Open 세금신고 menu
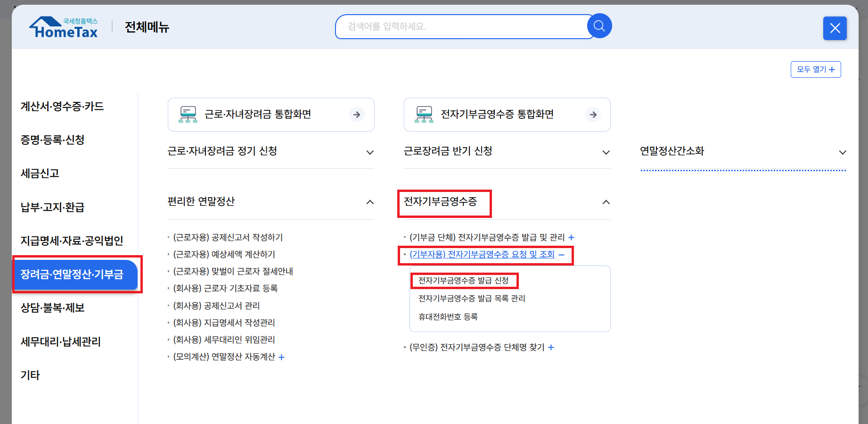This screenshot has width=868, height=424. 40,173
